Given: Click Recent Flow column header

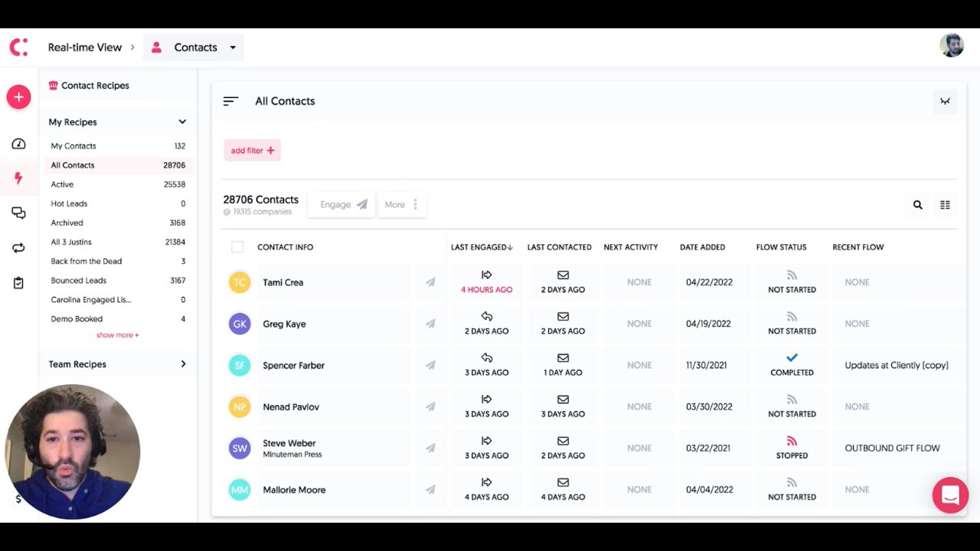Looking at the screenshot, I should pos(858,247).
